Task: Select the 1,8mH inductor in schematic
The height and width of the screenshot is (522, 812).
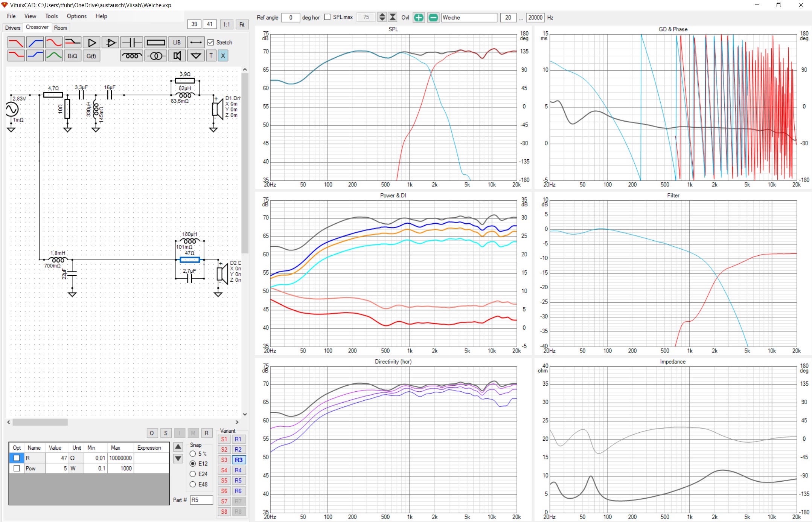Action: 58,260
